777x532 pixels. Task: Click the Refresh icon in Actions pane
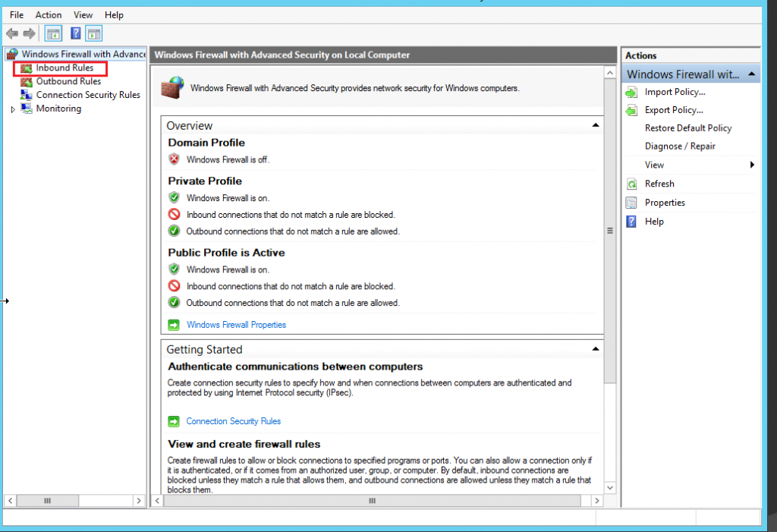click(x=632, y=184)
